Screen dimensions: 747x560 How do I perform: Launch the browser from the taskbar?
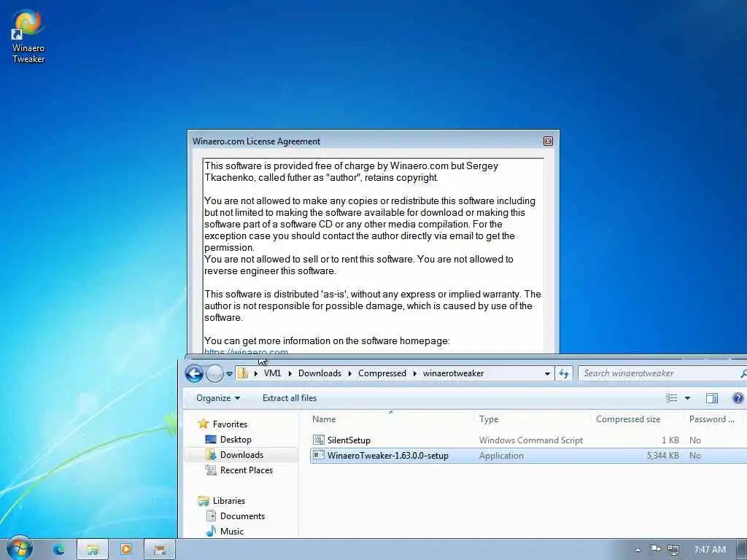pos(59,549)
